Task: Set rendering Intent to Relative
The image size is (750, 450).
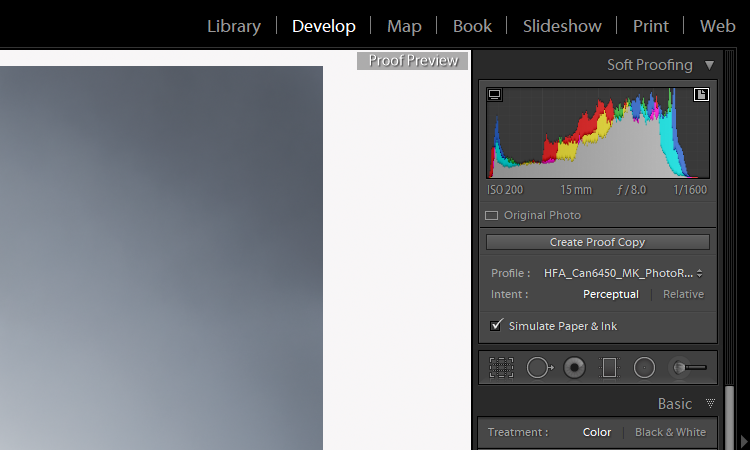Action: pyautogui.click(x=683, y=294)
